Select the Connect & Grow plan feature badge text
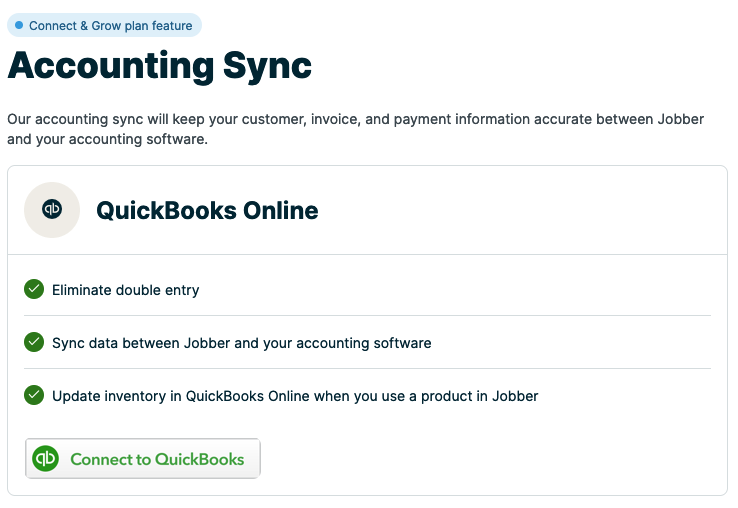The width and height of the screenshot is (738, 508). 110,26
